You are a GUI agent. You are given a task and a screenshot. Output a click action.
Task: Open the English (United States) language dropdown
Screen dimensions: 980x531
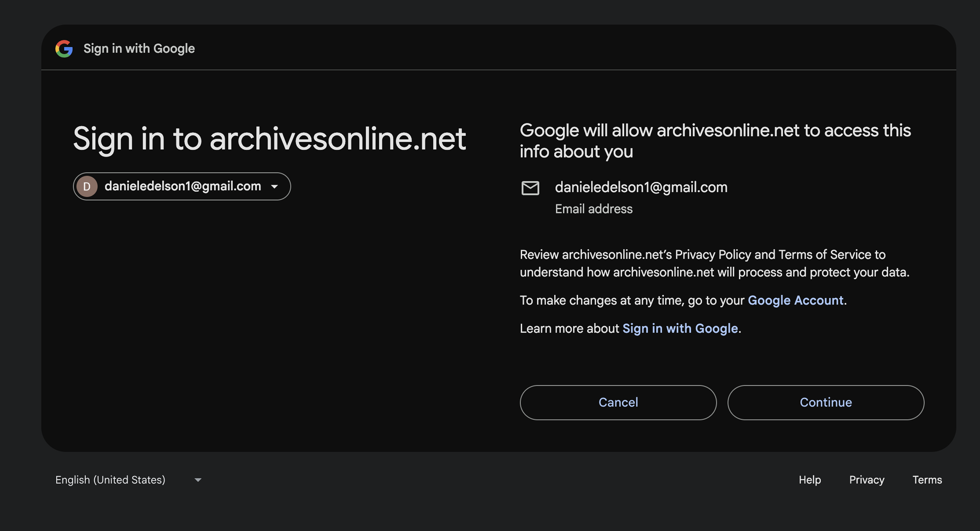110,480
